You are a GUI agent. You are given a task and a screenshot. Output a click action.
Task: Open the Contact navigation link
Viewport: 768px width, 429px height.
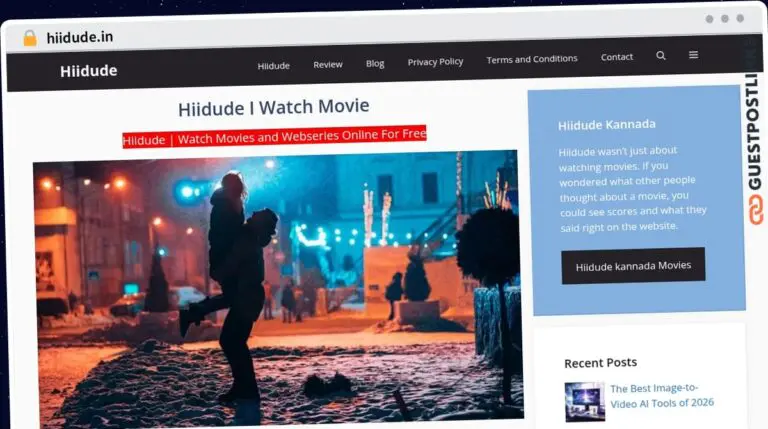[617, 57]
